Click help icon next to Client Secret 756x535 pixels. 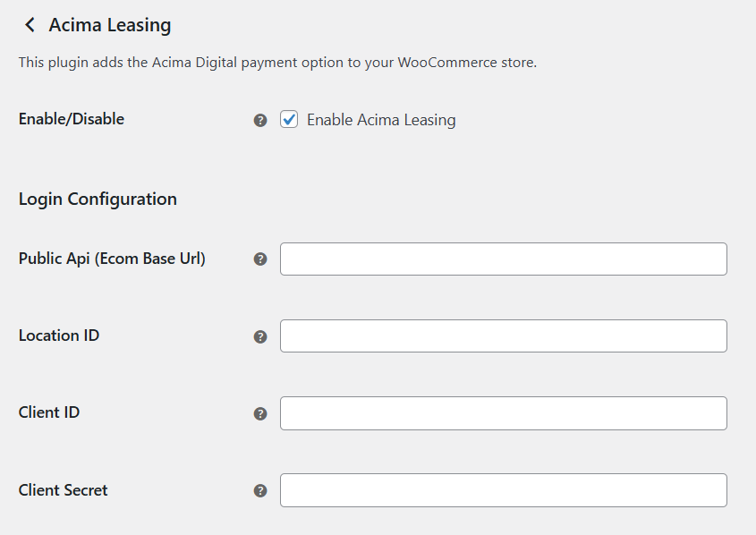pos(260,490)
